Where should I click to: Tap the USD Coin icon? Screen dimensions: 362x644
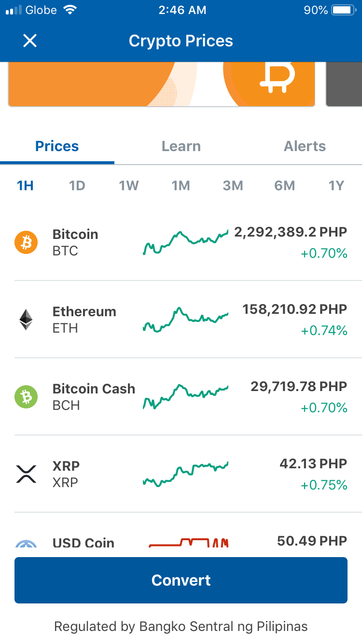(x=26, y=544)
